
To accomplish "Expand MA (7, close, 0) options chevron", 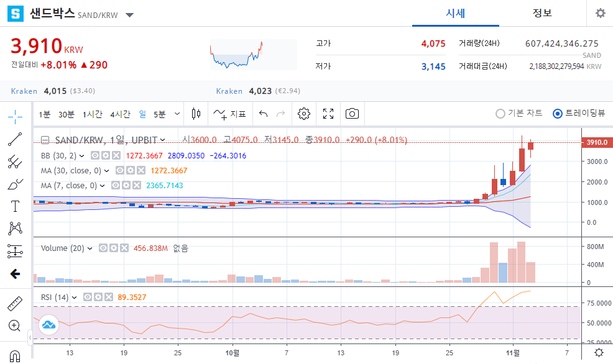I will pyautogui.click(x=103, y=186).
